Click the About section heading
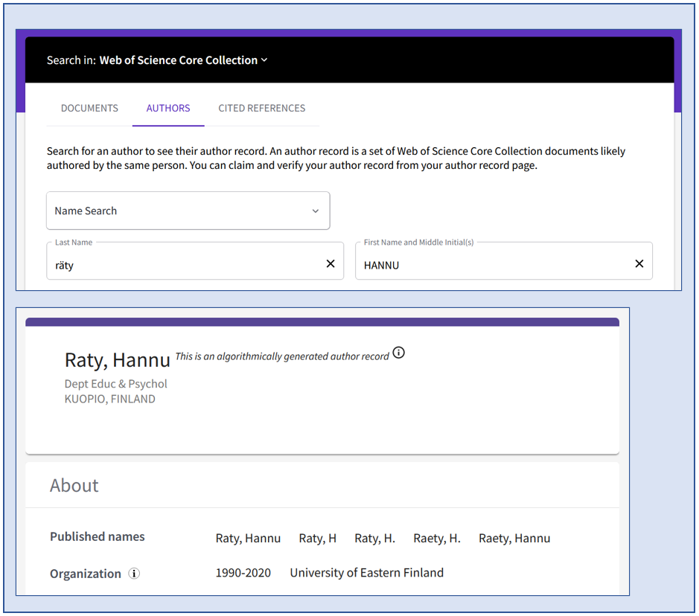 point(74,486)
